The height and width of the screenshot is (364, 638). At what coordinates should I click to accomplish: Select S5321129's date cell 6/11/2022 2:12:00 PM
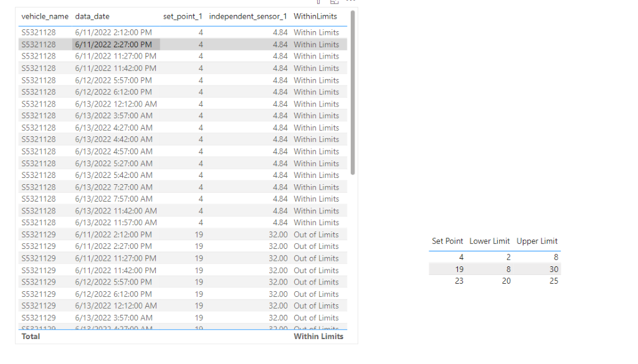(x=113, y=235)
